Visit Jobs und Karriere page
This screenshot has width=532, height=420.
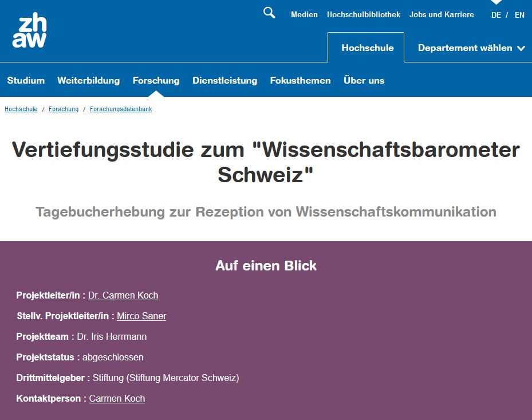tap(442, 15)
